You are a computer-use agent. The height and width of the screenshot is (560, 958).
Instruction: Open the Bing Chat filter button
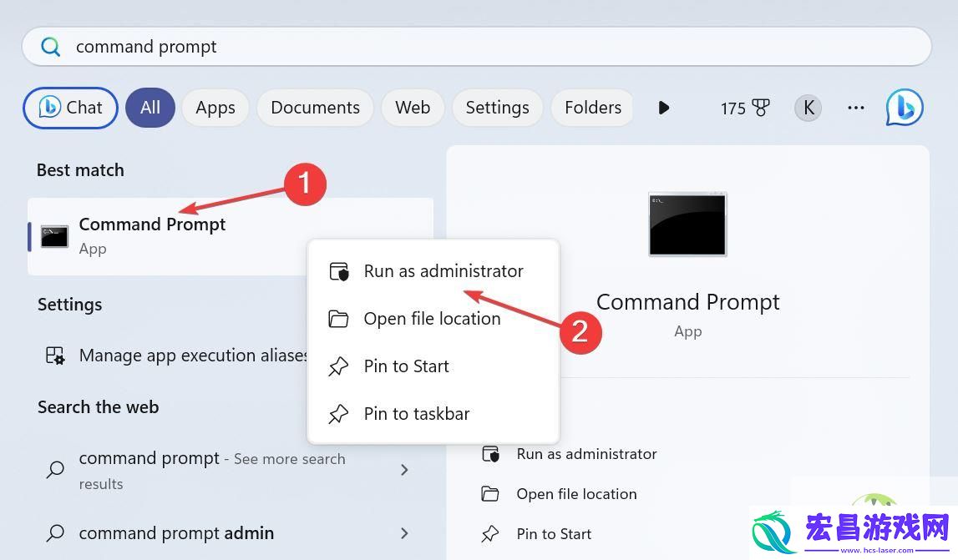[70, 108]
